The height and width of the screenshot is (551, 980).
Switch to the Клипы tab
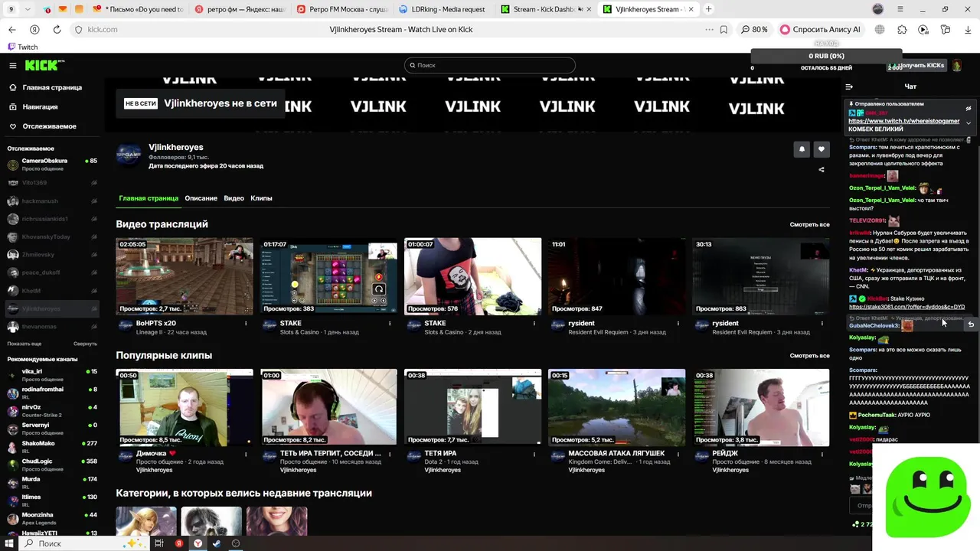pos(261,198)
